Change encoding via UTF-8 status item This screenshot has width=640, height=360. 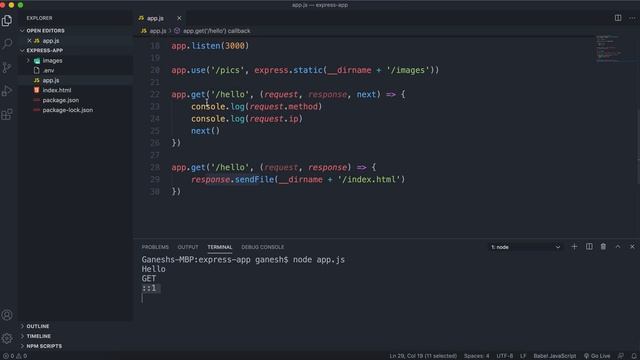(504, 356)
